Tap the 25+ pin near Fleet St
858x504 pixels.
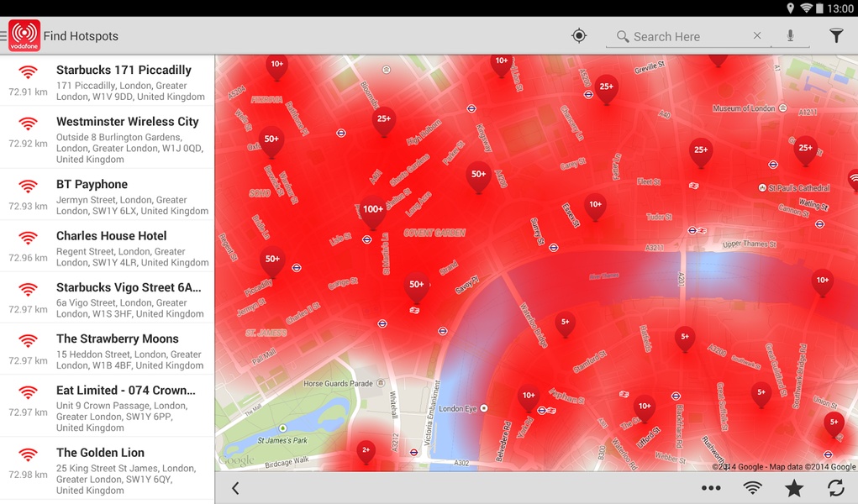coord(701,153)
